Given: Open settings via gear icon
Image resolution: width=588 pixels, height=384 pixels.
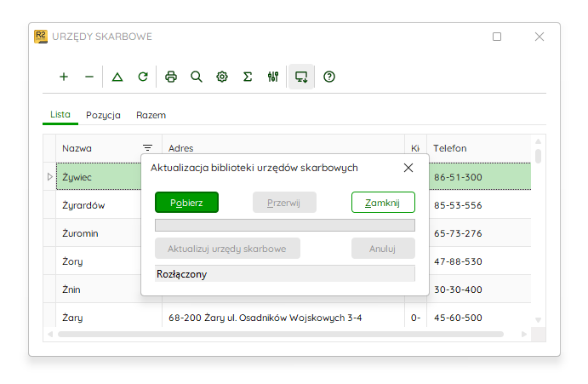Looking at the screenshot, I should pos(222,77).
